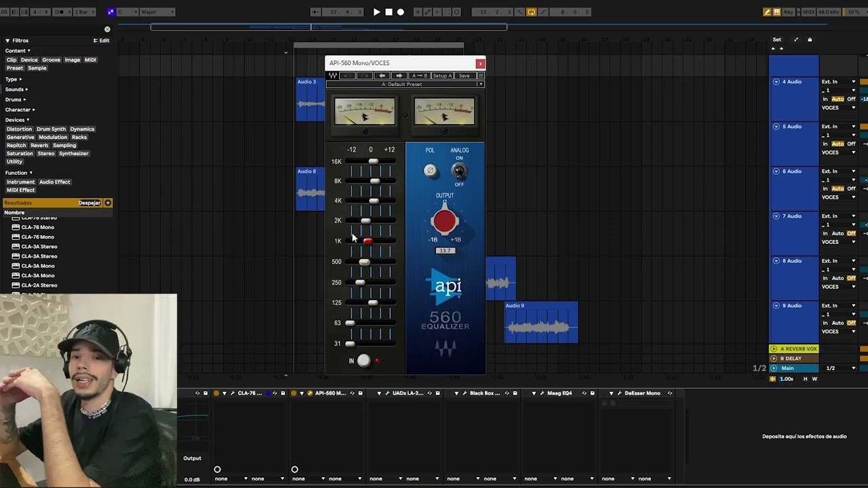Screen dimensions: 868x488
Task: Select the Groove content filter tag
Action: pos(52,60)
